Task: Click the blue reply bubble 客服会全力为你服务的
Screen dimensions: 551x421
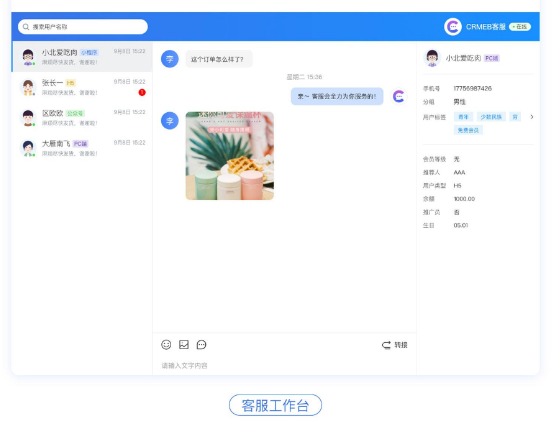Action: [x=337, y=96]
